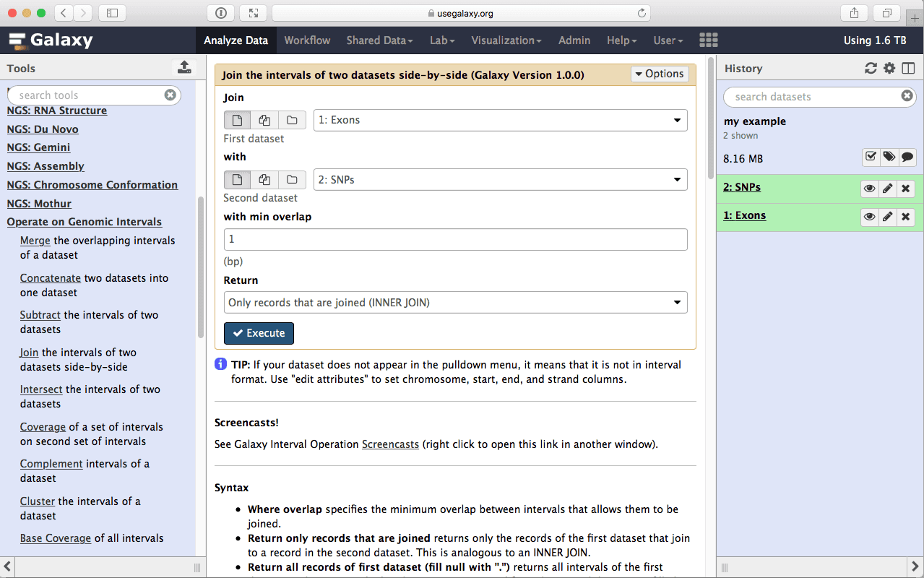This screenshot has height=578, width=924.
Task: Open the second dataset dropdown showing 2: SNPs
Action: point(500,180)
